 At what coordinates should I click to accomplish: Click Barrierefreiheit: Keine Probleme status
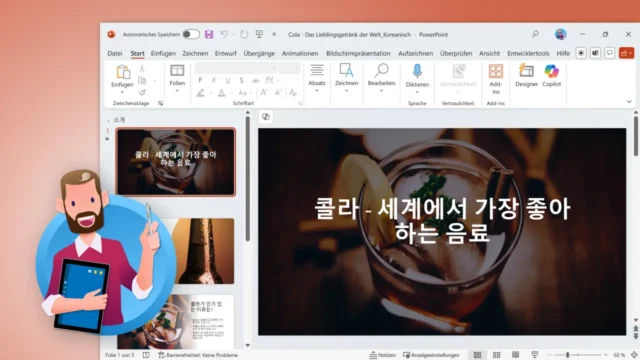point(198,355)
